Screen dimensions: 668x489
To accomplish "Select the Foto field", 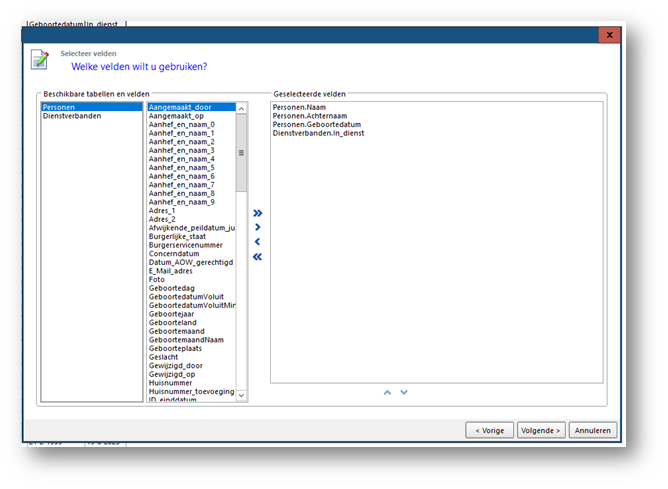I will click(x=191, y=279).
